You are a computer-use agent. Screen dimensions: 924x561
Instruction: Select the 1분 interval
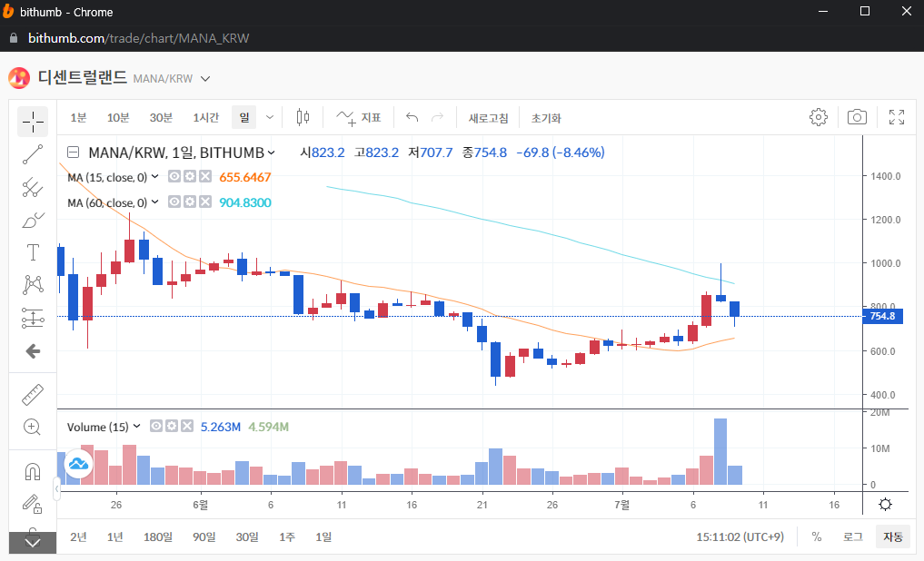click(x=78, y=118)
